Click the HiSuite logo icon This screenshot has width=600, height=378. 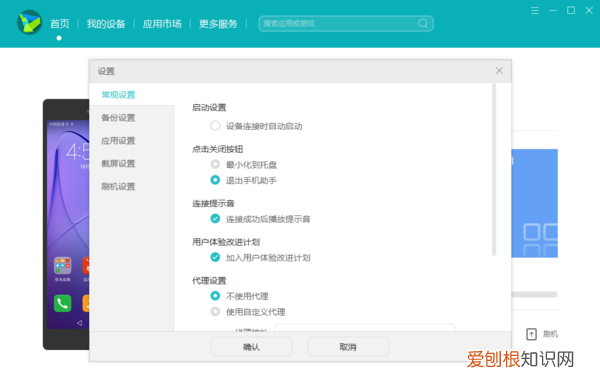[x=29, y=22]
